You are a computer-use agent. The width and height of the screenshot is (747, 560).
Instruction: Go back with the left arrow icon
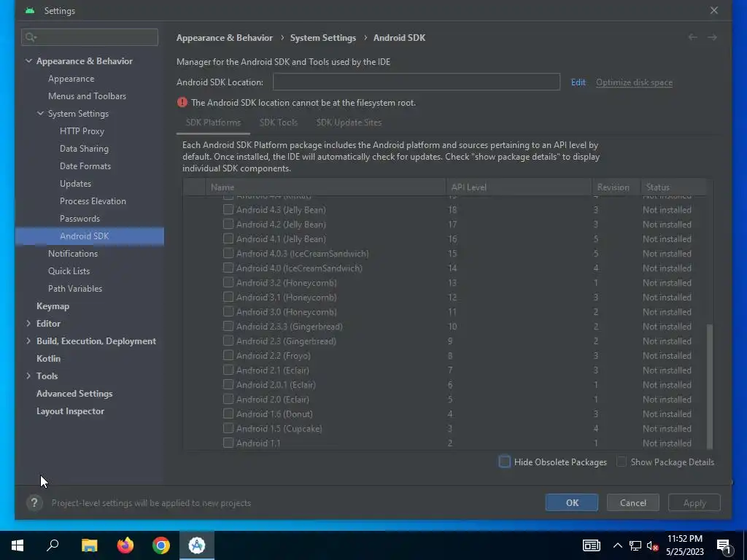click(693, 37)
